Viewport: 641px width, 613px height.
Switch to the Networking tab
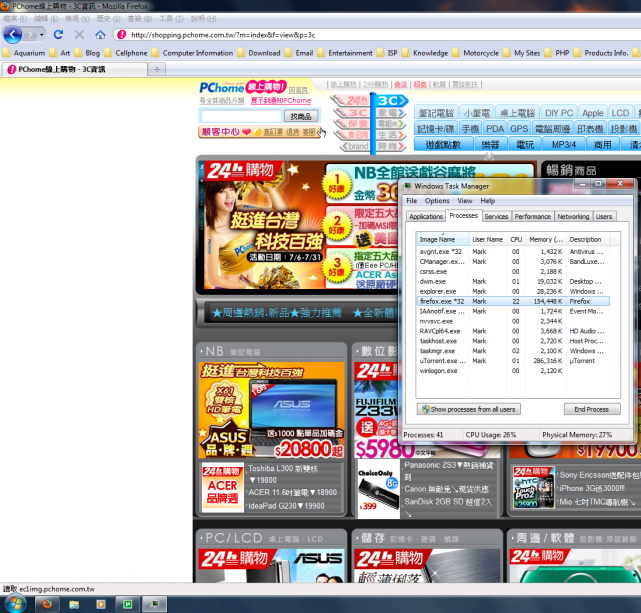(573, 217)
